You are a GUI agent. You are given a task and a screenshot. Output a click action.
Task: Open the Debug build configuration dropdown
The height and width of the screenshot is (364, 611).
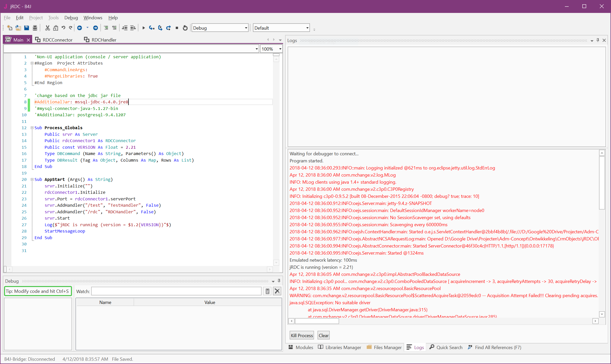(x=246, y=28)
